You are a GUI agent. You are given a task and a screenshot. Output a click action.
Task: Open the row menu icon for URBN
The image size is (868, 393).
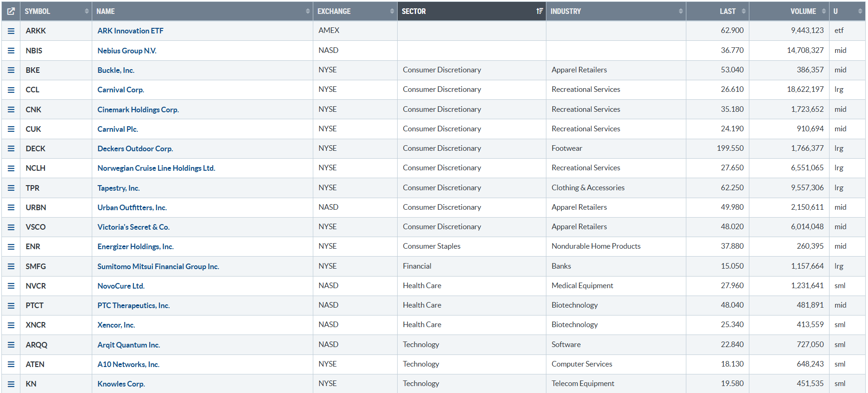click(x=11, y=208)
